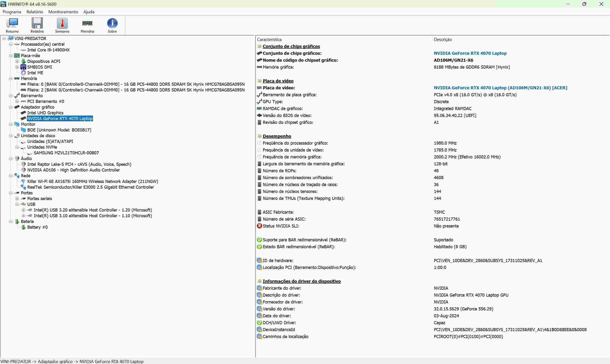
Task: Select the Fileira: 2 memory module row
Action: coord(136,90)
